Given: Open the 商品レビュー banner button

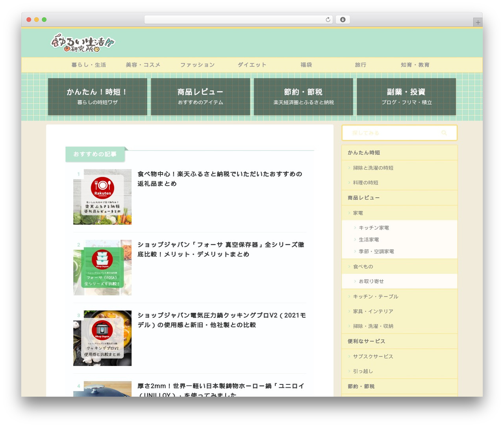Looking at the screenshot, I should (x=200, y=97).
